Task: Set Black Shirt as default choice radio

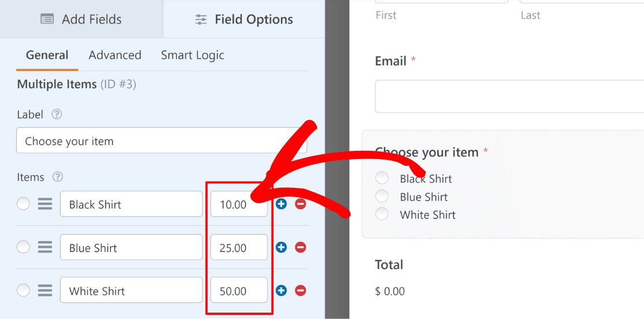Action: 24,204
